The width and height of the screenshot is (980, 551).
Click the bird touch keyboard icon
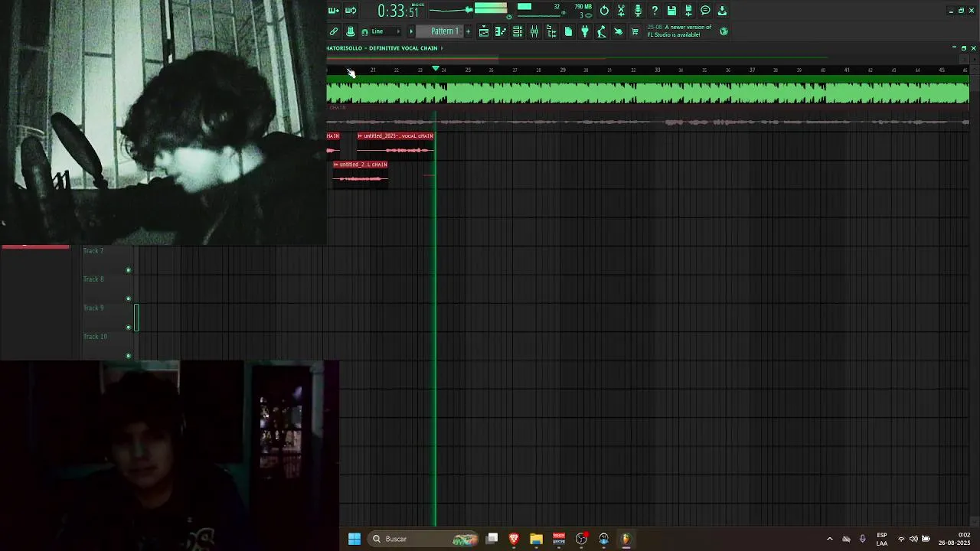click(x=619, y=31)
